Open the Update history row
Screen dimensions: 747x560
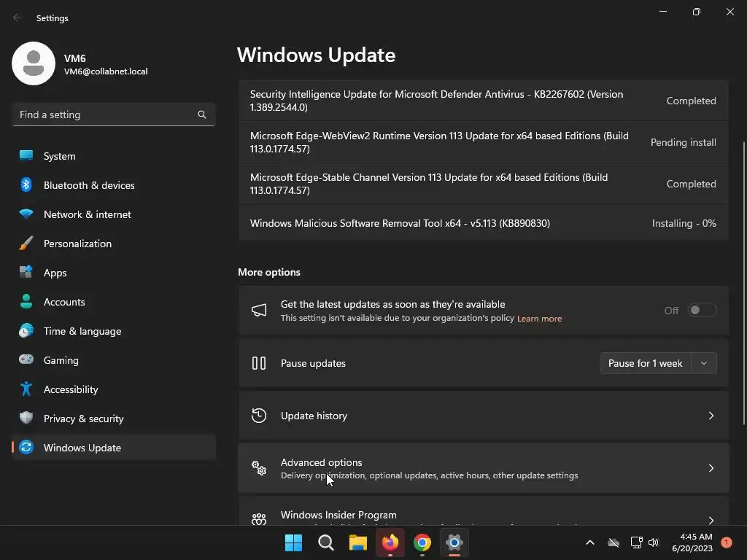484,416
